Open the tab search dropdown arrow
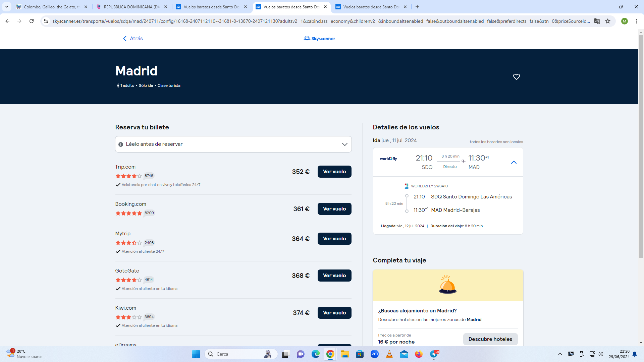Viewport: 644px width, 362px height. pos(7,7)
